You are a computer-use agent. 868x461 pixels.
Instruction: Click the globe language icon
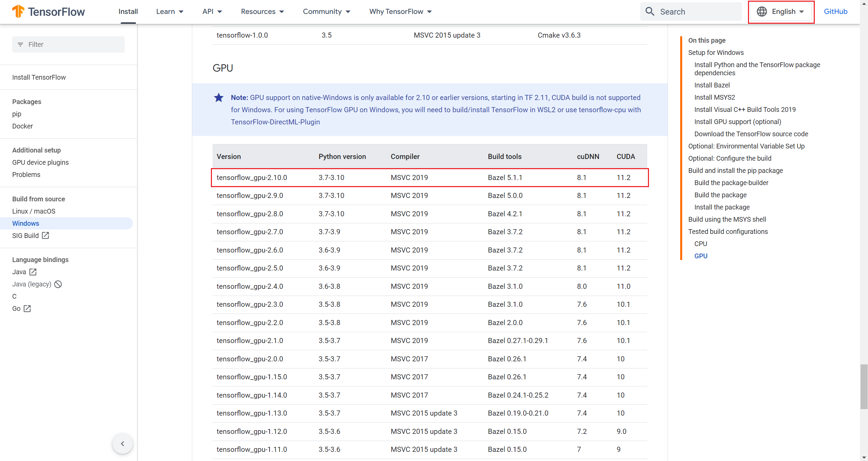point(762,12)
